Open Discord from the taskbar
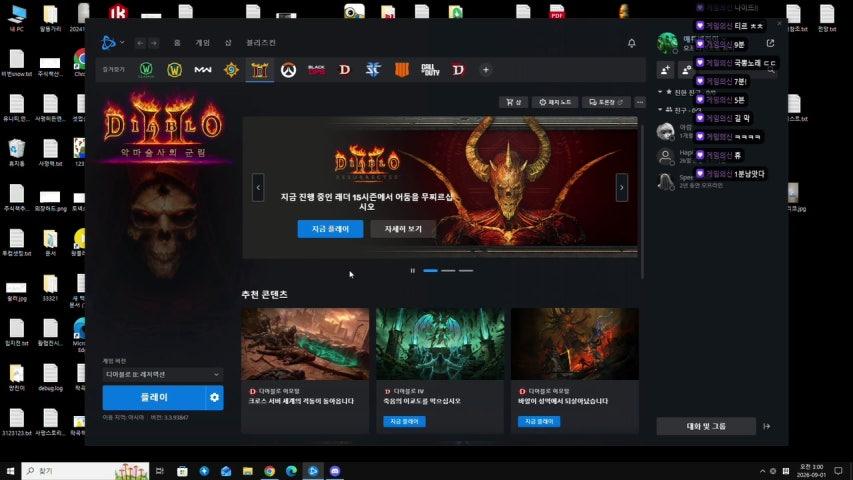 coord(335,471)
